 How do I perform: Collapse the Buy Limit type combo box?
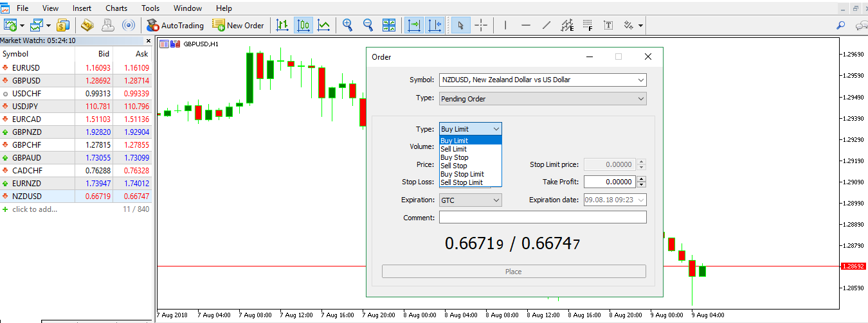click(x=471, y=129)
